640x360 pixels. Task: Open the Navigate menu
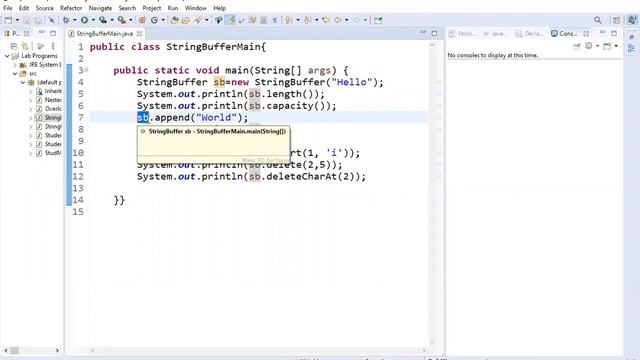pos(100,8)
